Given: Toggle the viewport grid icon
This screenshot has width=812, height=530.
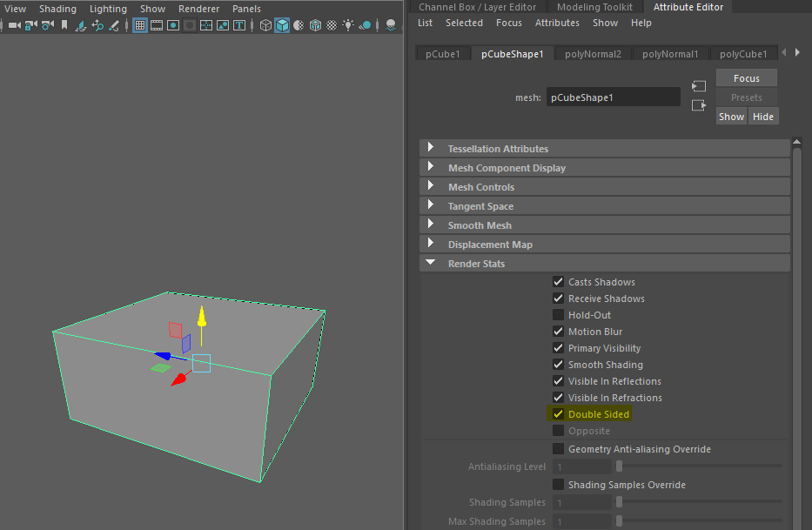Looking at the screenshot, I should [x=140, y=25].
